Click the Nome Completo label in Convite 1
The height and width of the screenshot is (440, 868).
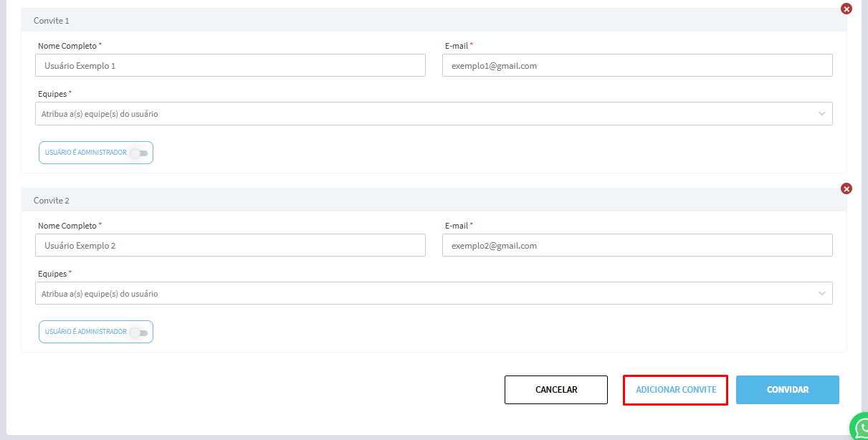67,46
